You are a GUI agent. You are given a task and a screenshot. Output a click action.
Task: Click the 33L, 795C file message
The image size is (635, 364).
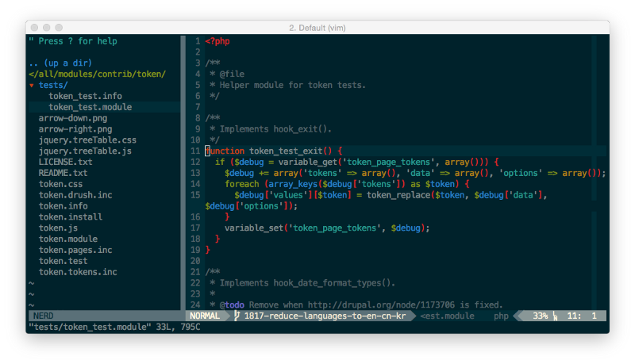[178, 327]
